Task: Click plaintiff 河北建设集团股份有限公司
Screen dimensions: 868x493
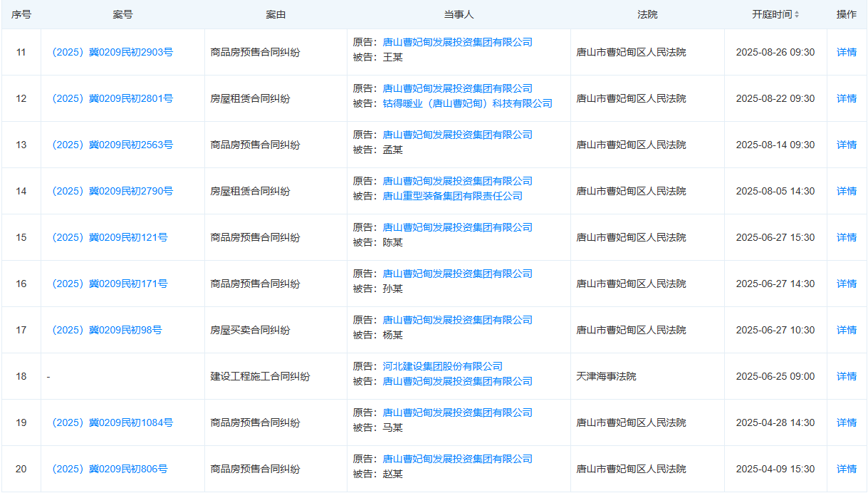Action: coord(442,366)
